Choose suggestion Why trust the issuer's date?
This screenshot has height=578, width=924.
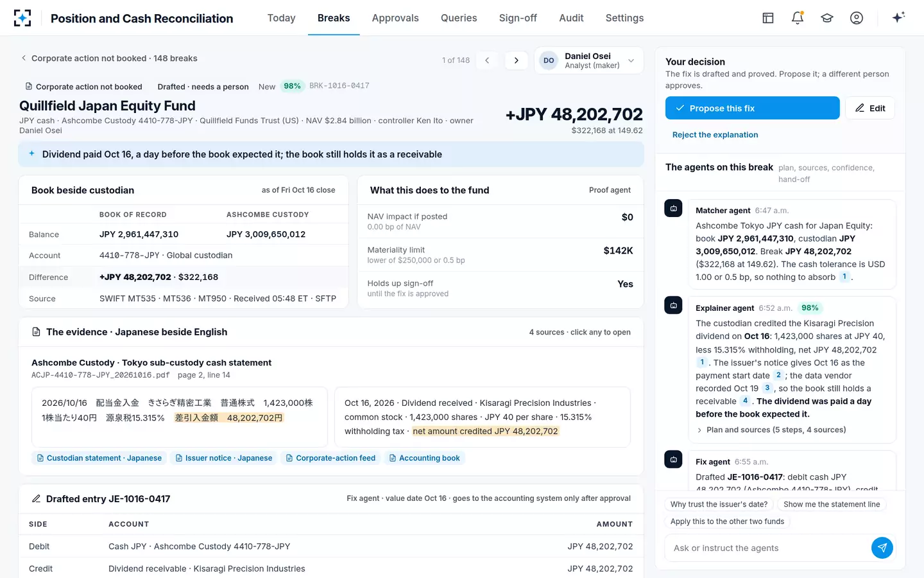[719, 504]
